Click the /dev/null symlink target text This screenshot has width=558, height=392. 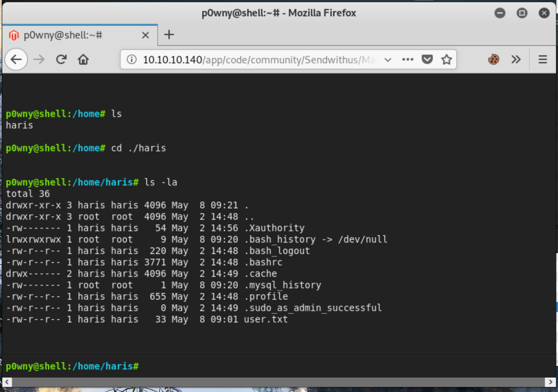point(363,239)
